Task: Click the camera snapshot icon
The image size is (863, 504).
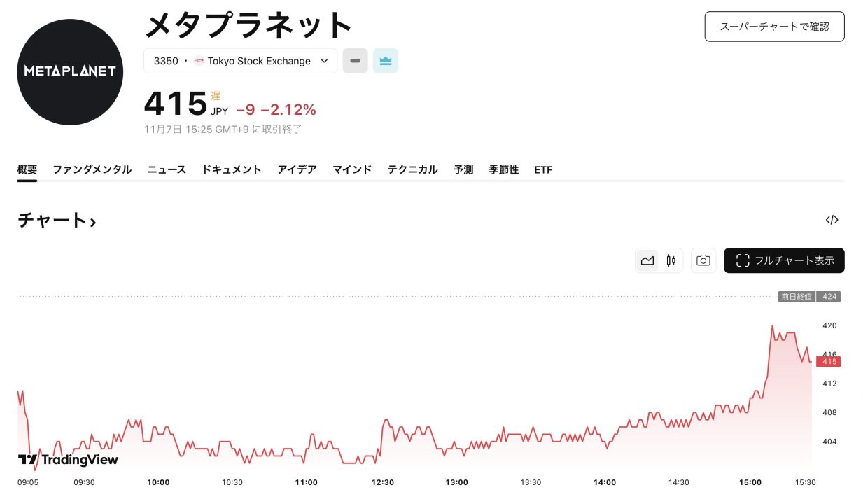Action: (x=703, y=260)
